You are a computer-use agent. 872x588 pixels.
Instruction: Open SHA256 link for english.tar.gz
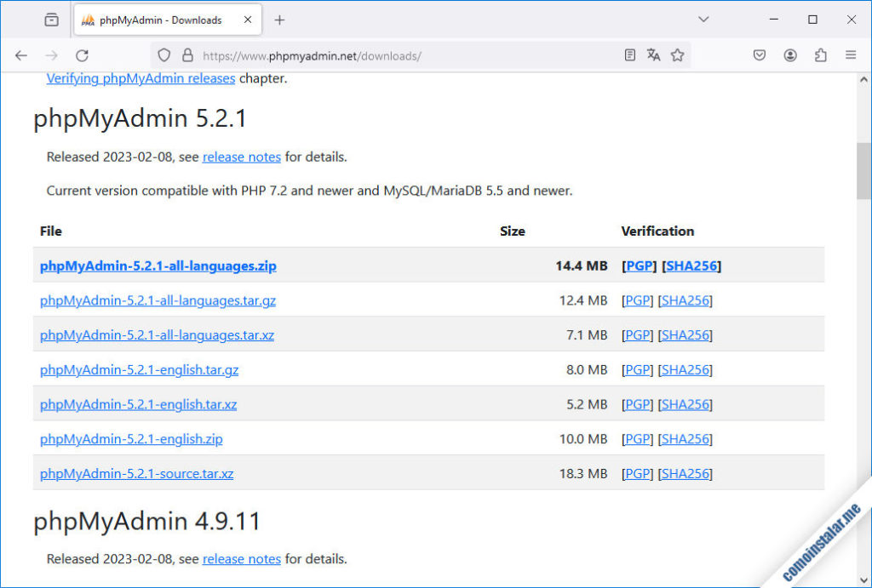click(x=686, y=369)
